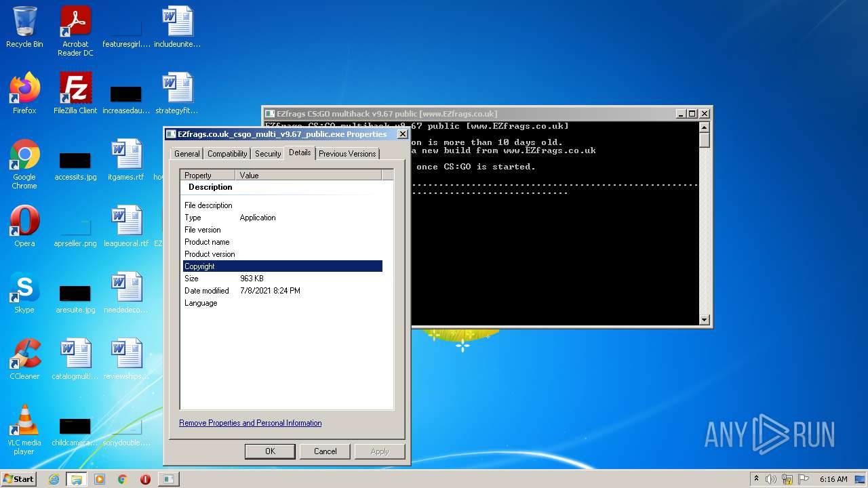Screen dimensions: 868x488
Task: Click the Property column header
Action: (208, 175)
